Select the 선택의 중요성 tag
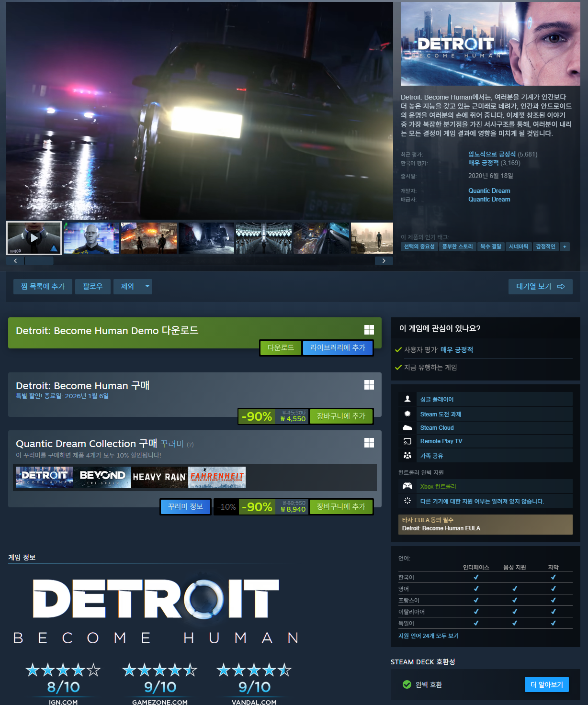The width and height of the screenshot is (588, 705). point(419,246)
